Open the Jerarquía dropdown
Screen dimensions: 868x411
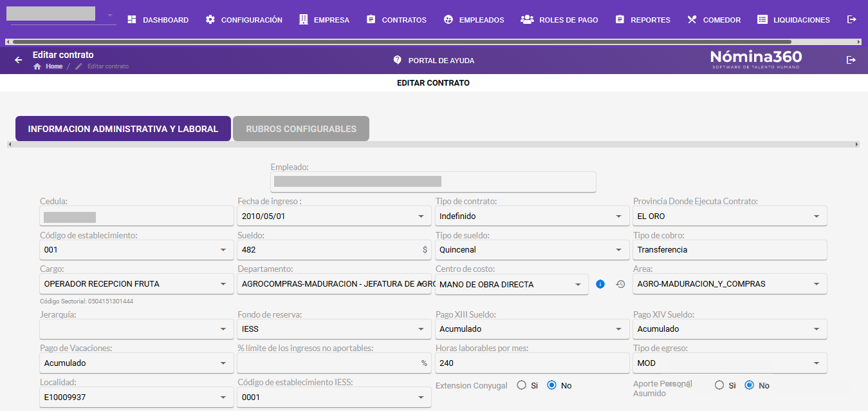223,329
